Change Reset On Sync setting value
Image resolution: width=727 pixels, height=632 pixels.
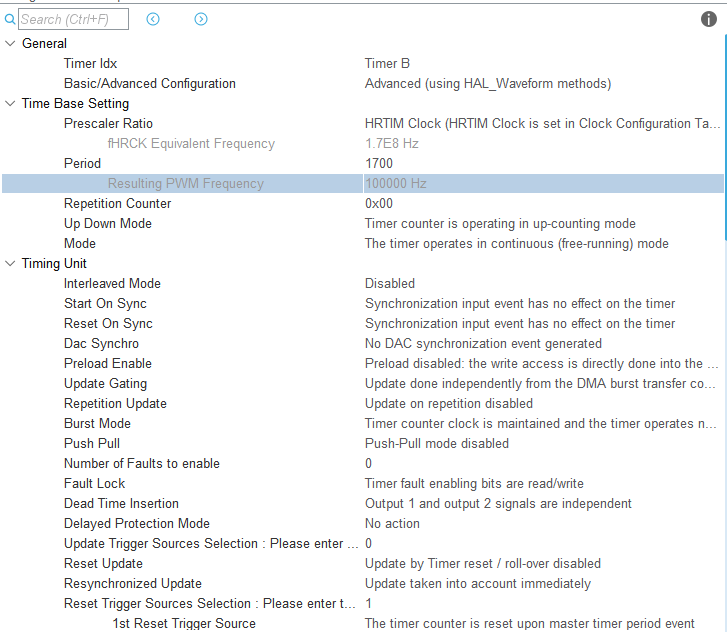[520, 323]
